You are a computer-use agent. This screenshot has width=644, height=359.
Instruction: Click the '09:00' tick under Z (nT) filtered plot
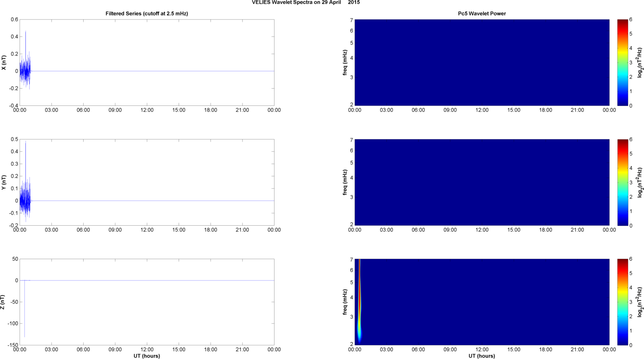point(115,349)
